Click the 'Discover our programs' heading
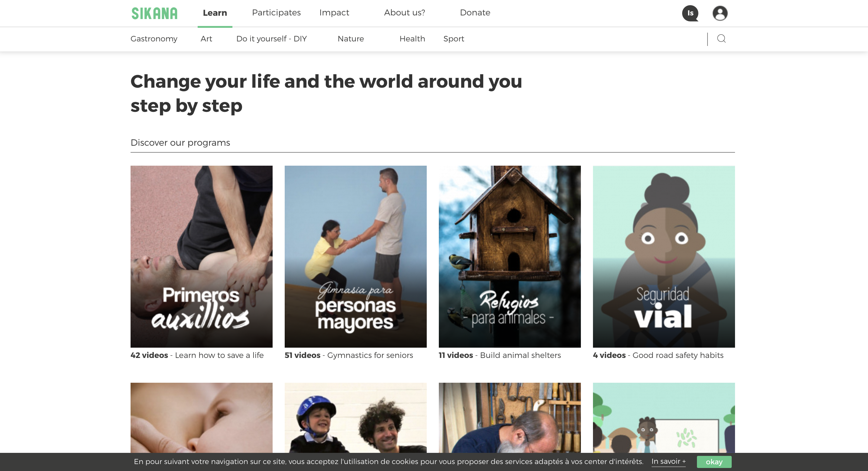 [180, 143]
